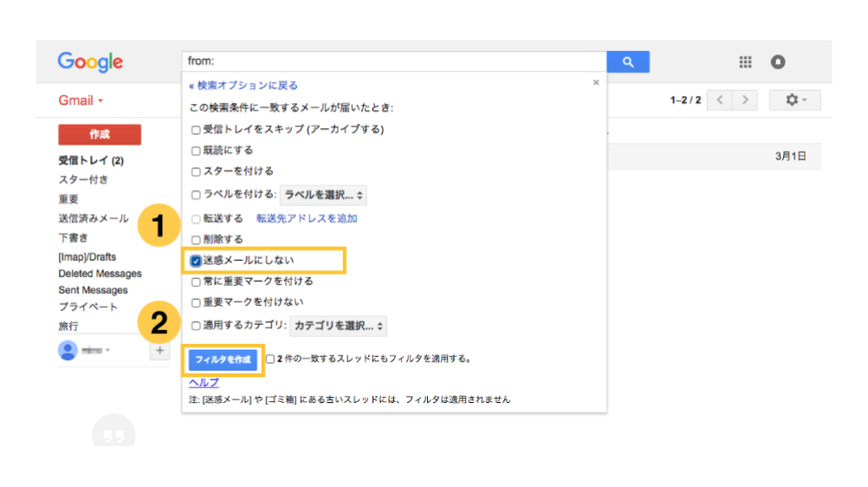Open スター付き folder
The width and height of the screenshot is (868, 487).
[x=83, y=179]
